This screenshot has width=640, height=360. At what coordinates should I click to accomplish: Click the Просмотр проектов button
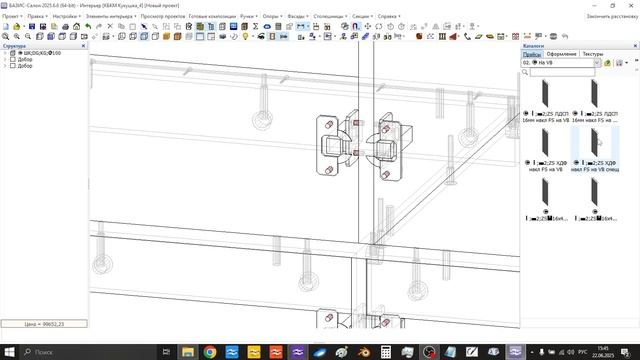pos(163,16)
